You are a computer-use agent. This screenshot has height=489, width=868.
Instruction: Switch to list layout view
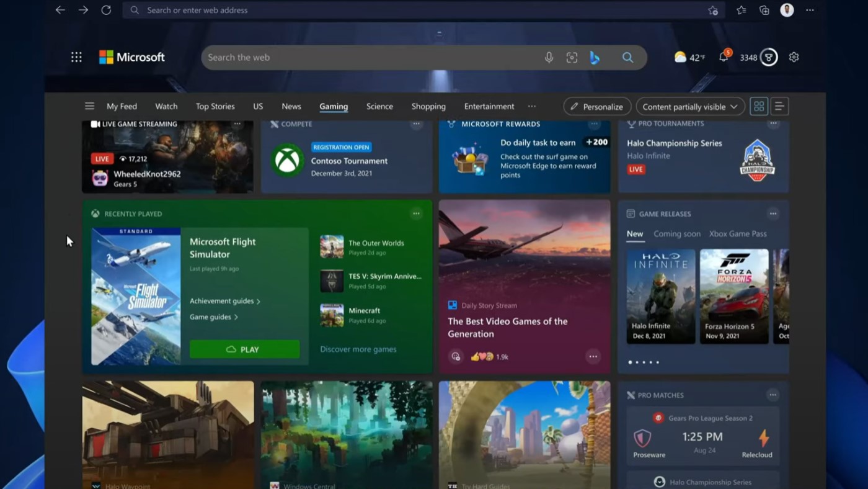[x=779, y=106]
